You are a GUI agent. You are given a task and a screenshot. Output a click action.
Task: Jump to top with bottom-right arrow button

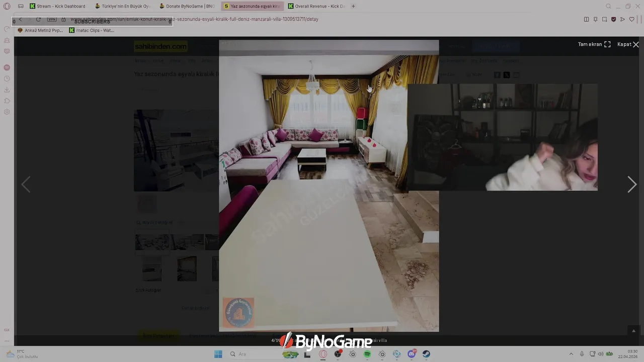[633, 330]
